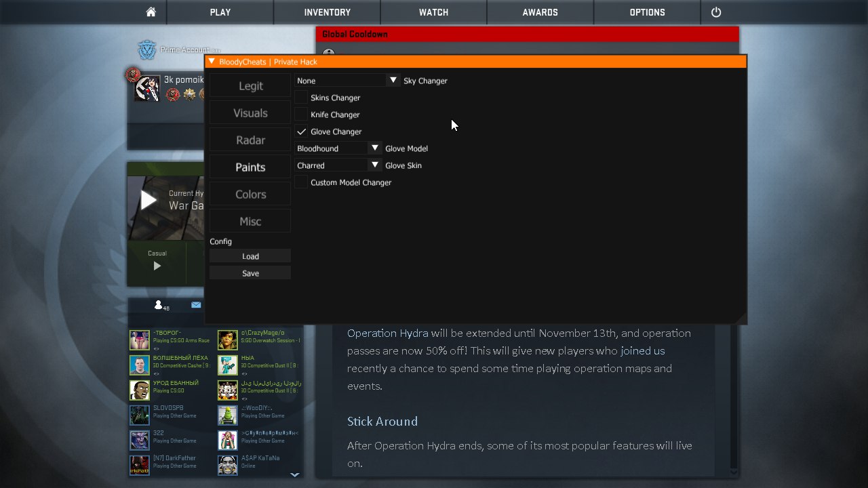Click the Casual mode play arrow
The image size is (868, 488).
(x=157, y=266)
